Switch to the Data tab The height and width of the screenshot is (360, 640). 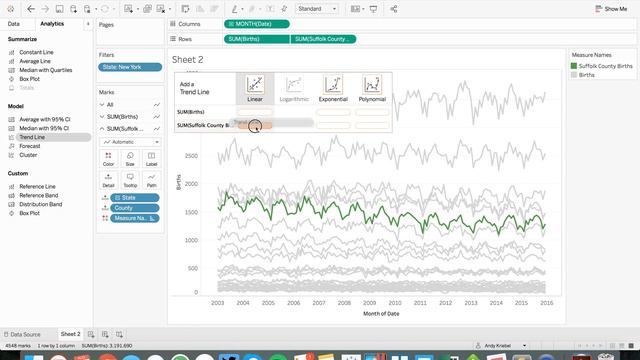tap(13, 24)
